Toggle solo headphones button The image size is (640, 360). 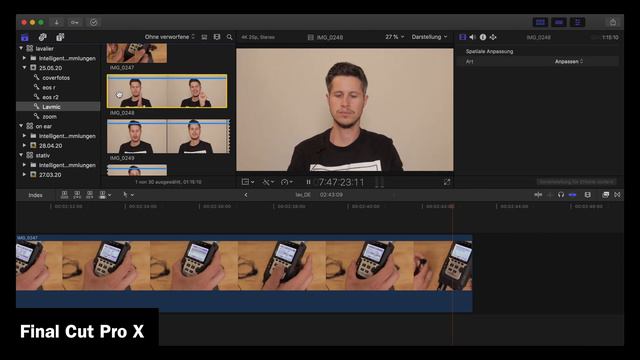click(x=561, y=195)
